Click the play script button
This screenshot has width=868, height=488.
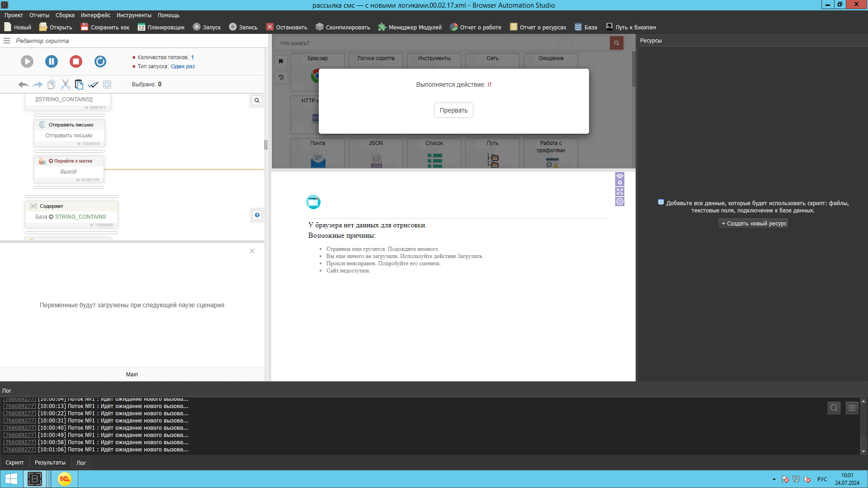point(27,61)
